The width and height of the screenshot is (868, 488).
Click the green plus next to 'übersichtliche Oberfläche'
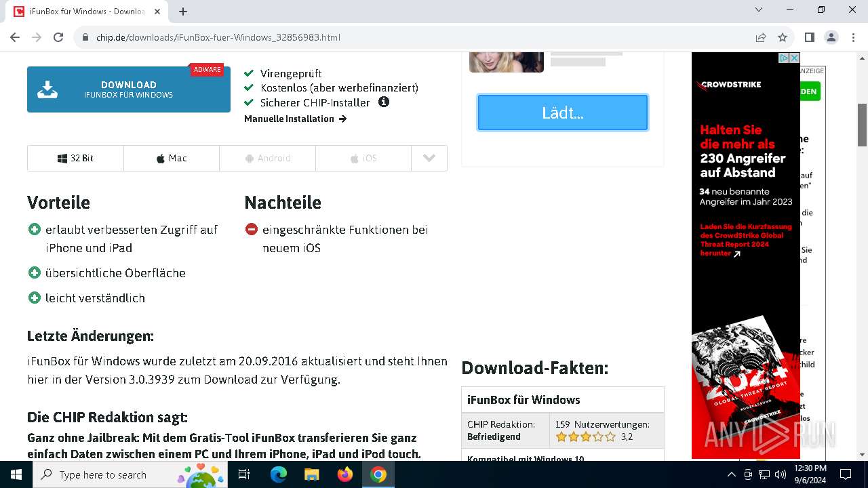(35, 272)
